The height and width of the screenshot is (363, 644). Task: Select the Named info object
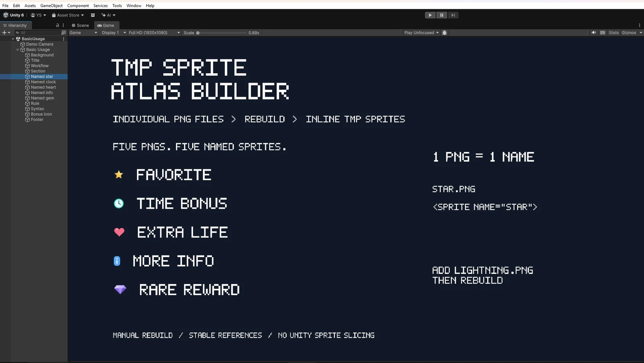coord(42,92)
